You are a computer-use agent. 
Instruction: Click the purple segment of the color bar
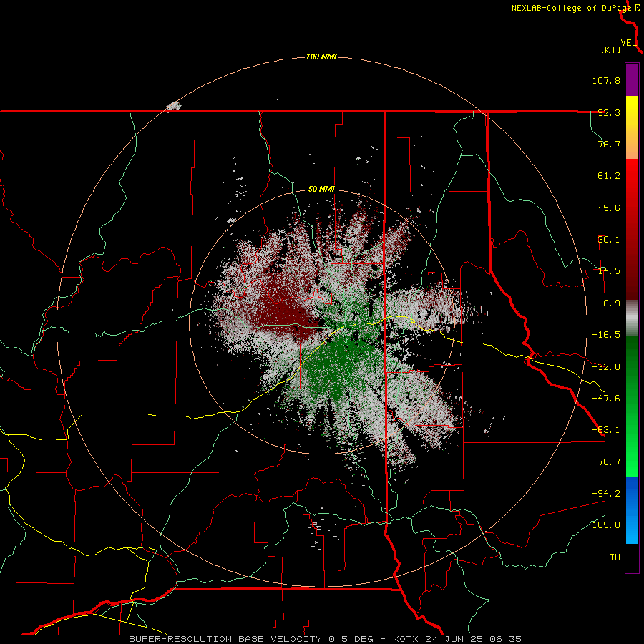coord(632,79)
